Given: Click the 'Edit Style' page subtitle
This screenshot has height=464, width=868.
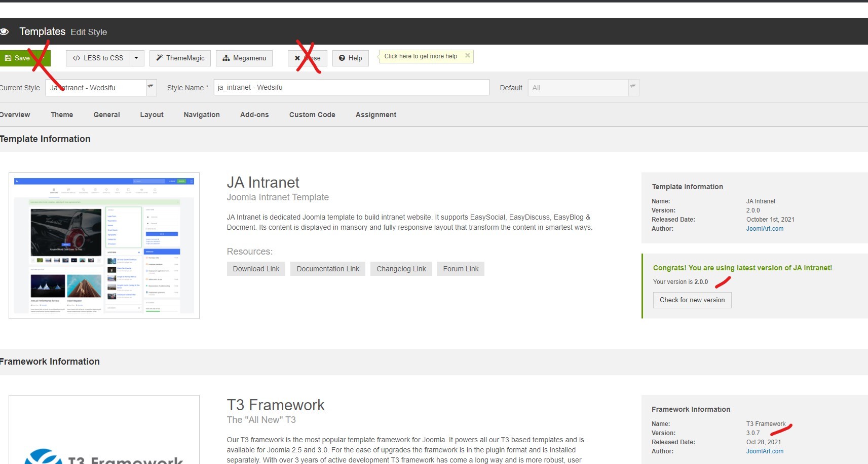Looking at the screenshot, I should 89,32.
